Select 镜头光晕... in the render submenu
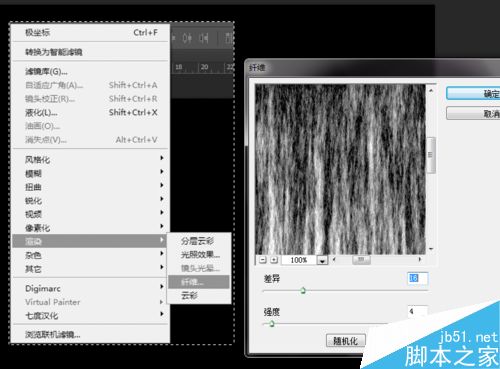This screenshot has width=500, height=369. (x=199, y=268)
